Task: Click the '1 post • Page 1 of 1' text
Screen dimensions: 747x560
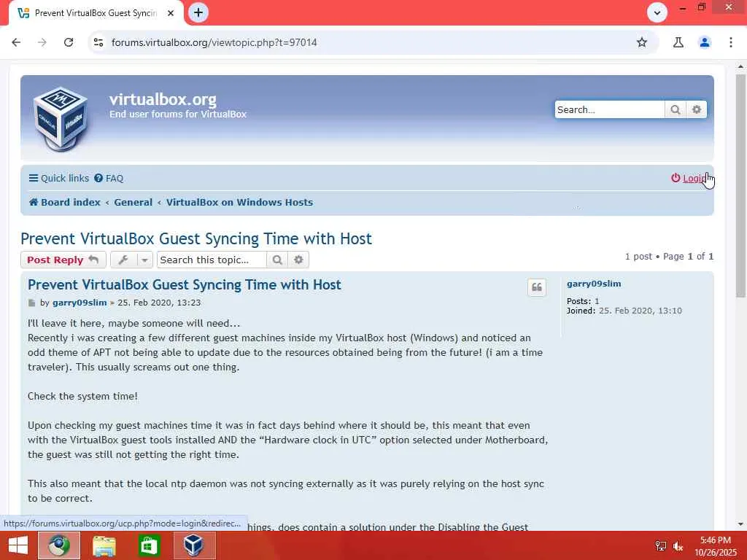Action: coord(670,256)
